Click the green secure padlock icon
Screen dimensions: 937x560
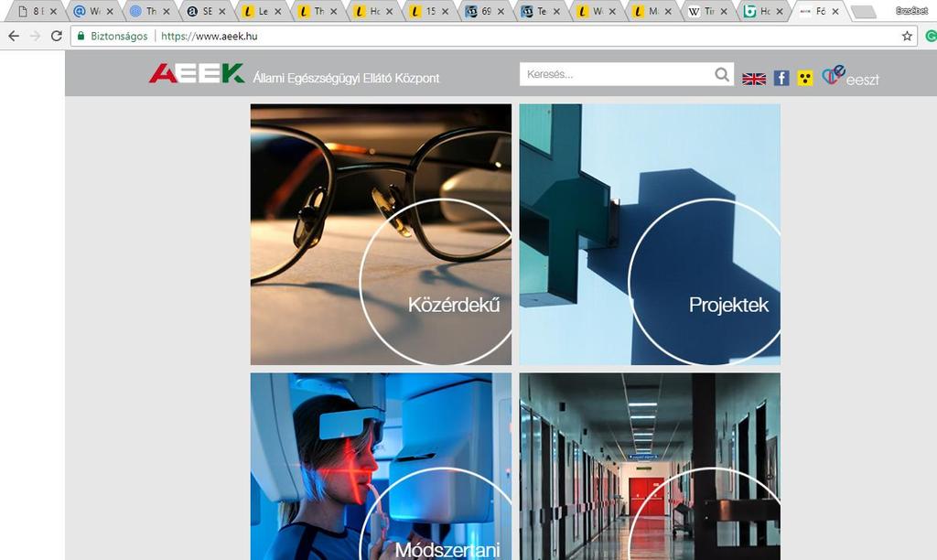point(81,36)
